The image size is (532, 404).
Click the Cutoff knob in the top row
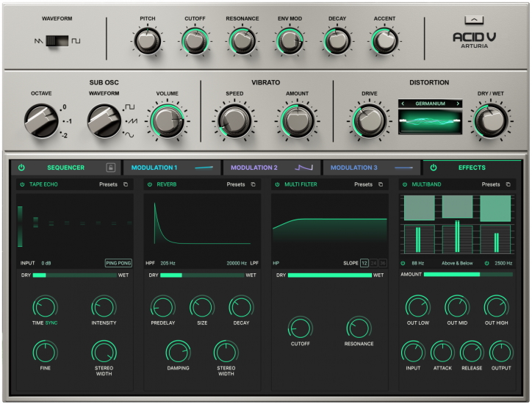click(x=195, y=41)
